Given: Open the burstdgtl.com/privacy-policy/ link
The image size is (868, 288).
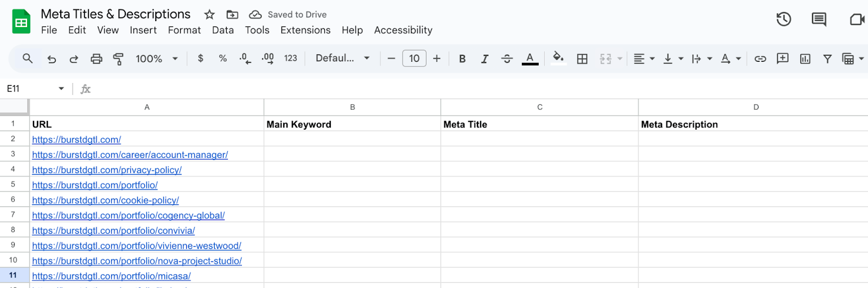Looking at the screenshot, I should 107,170.
